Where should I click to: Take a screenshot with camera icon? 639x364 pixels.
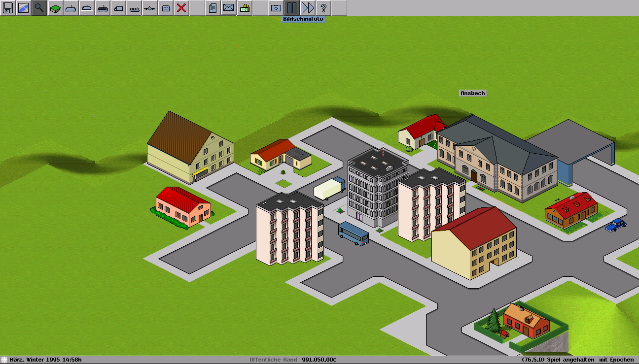click(x=276, y=8)
